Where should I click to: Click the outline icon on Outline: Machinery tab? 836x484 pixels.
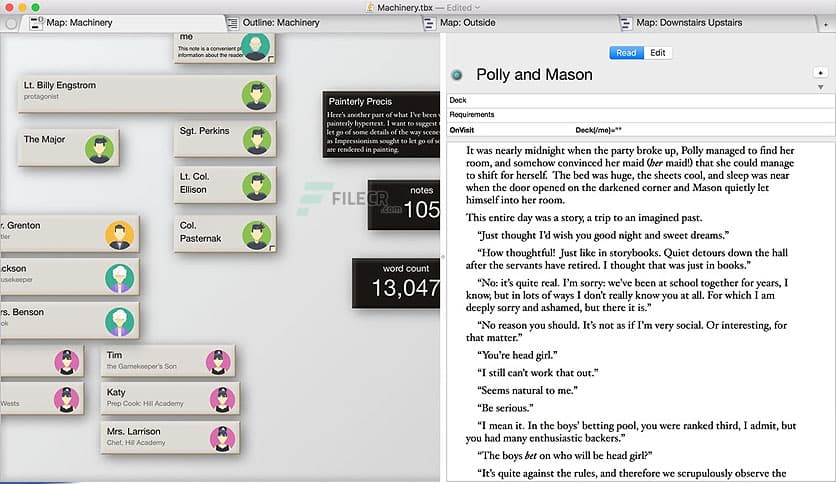click(x=232, y=23)
